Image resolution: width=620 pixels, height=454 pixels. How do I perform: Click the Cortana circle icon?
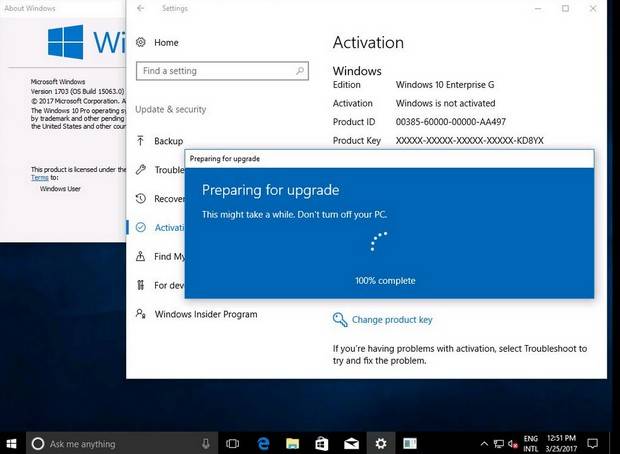click(x=38, y=444)
